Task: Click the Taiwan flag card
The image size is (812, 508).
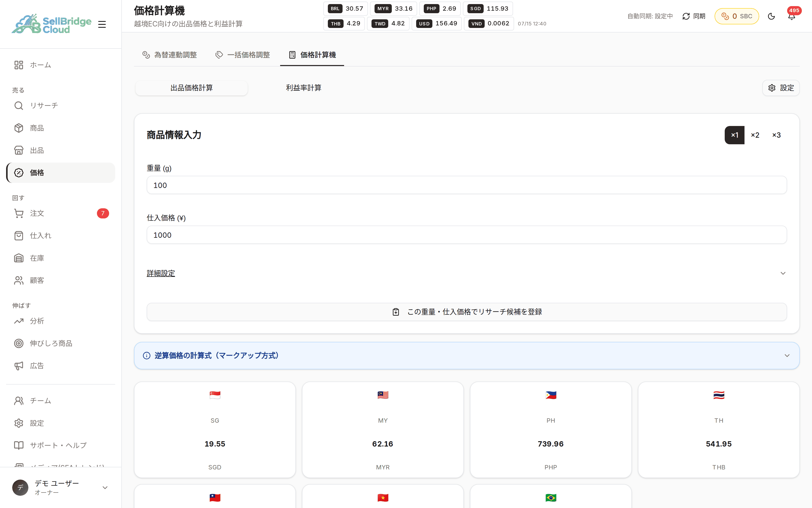Action: [x=215, y=497]
